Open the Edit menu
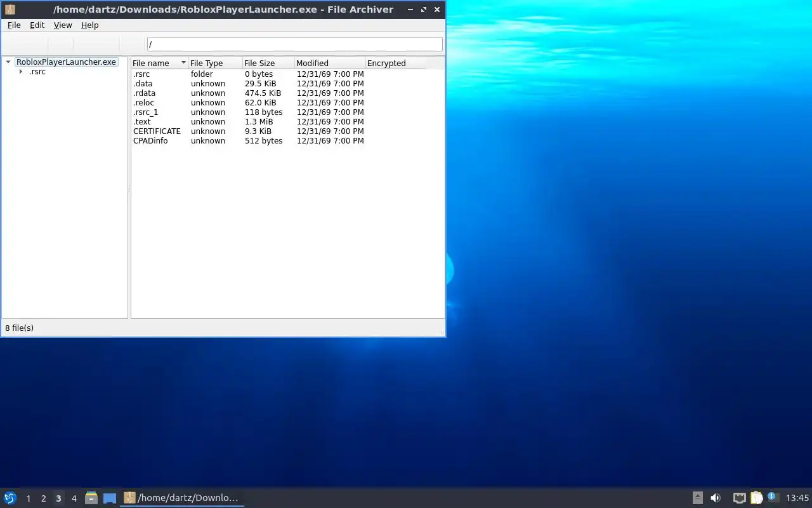Screen dimensions: 812x508 37,25
